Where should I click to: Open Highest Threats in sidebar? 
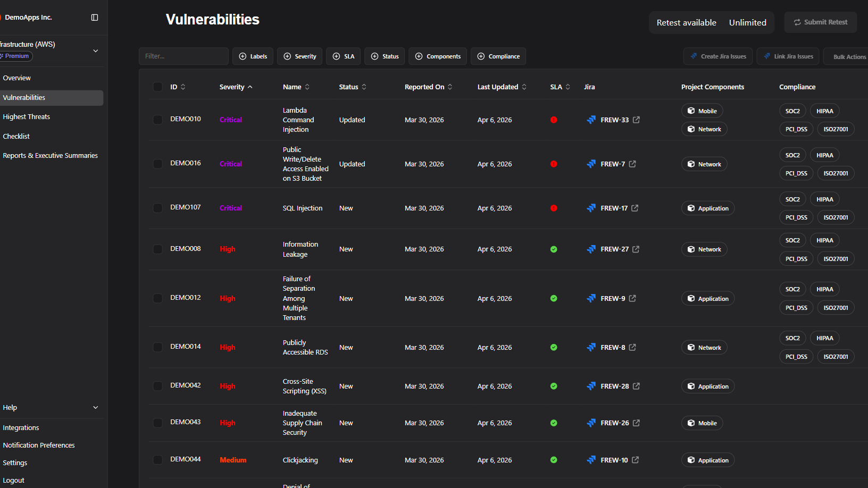click(x=27, y=117)
